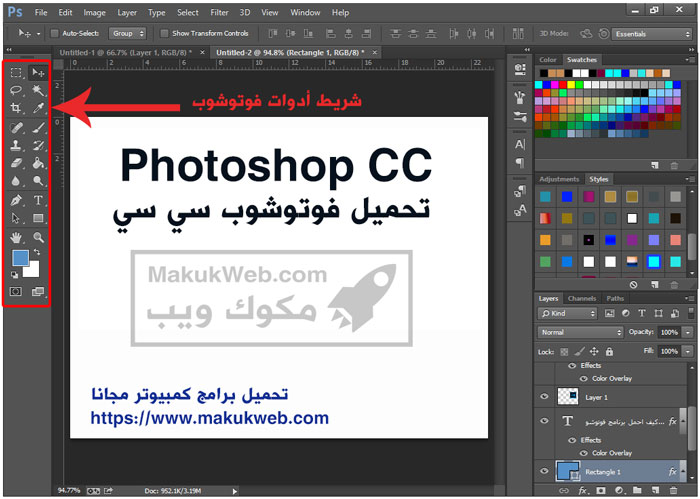This screenshot has width=700, height=499.
Task: Close the Untitled-2 document tab
Action: (x=375, y=53)
